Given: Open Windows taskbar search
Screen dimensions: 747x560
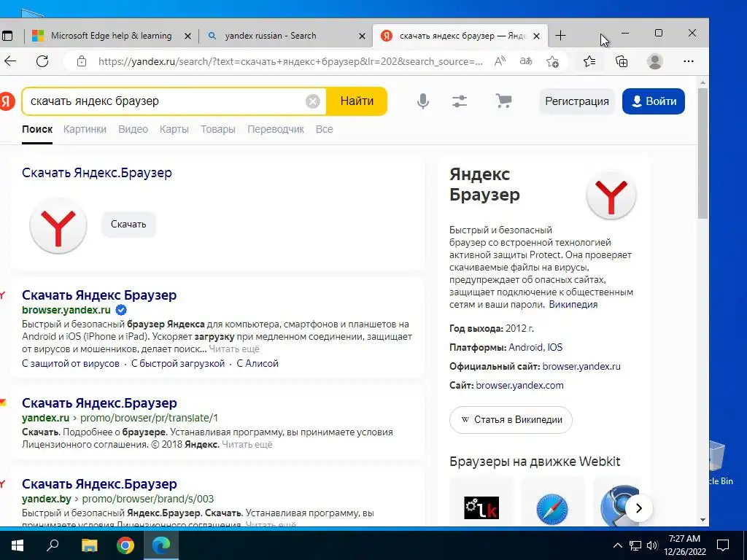Looking at the screenshot, I should 53,545.
